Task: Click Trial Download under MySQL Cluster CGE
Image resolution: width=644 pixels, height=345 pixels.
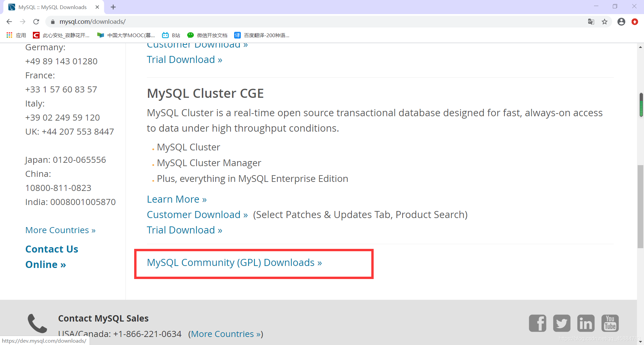Action: click(184, 230)
